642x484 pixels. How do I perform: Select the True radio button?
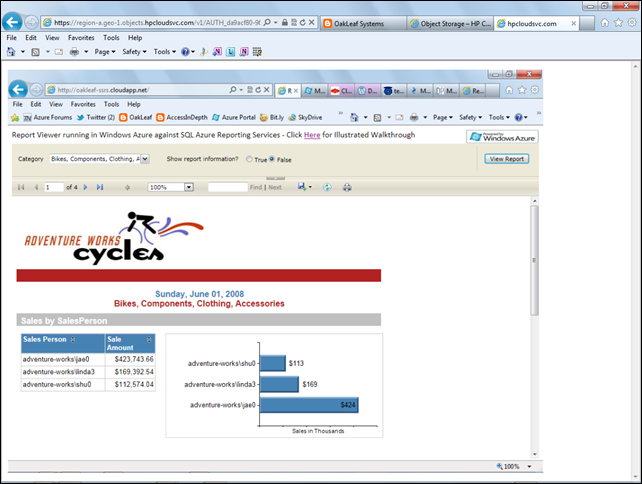[x=249, y=159]
